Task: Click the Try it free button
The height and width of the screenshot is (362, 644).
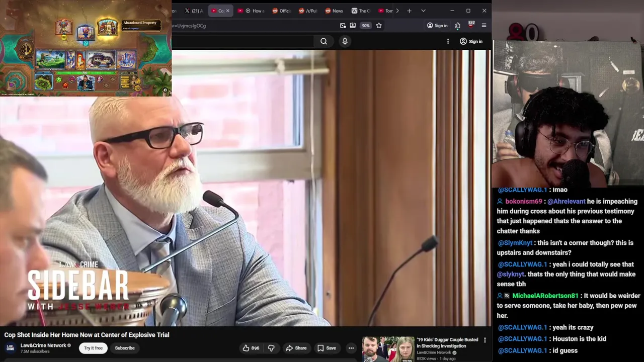Action: click(93, 348)
